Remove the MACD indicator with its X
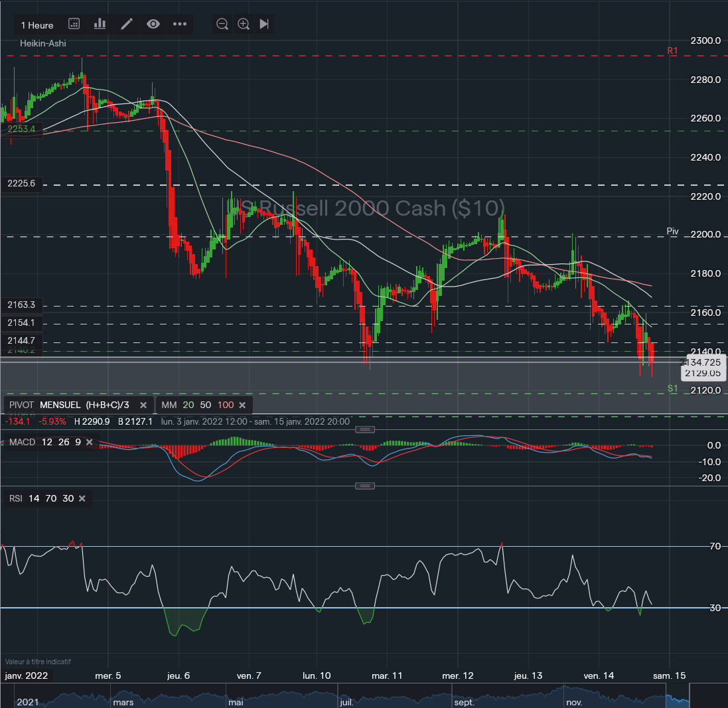Screen dimensions: 728x708 [90, 443]
